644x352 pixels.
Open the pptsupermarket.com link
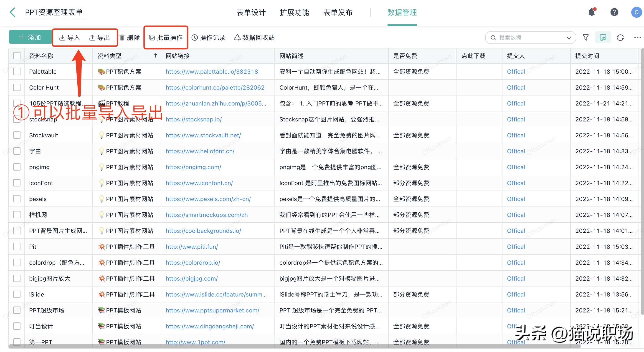click(213, 310)
